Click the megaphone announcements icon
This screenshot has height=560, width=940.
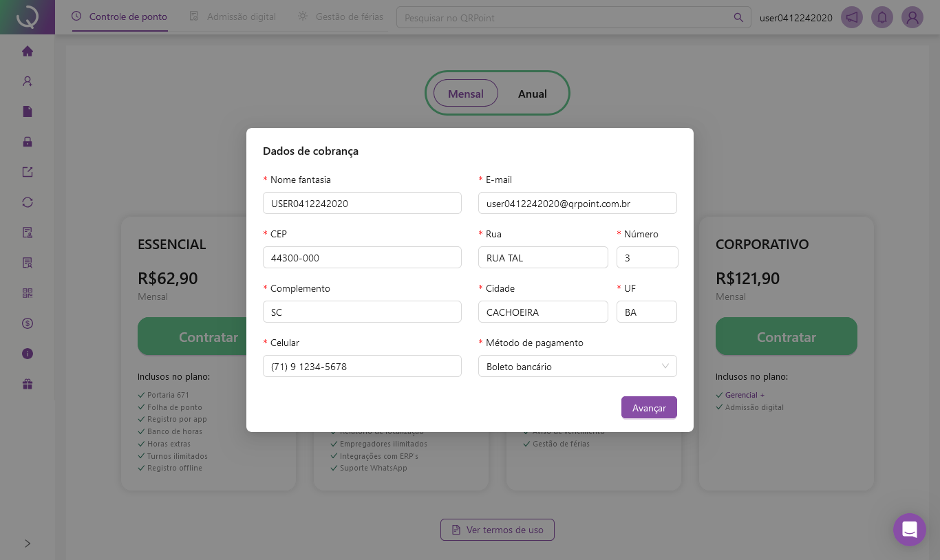[x=852, y=17]
